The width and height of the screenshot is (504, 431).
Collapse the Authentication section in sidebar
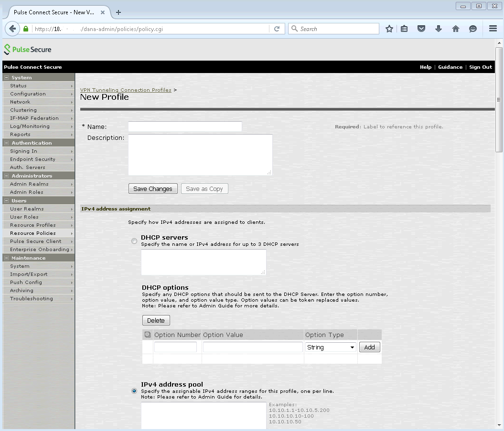pyautogui.click(x=6, y=143)
